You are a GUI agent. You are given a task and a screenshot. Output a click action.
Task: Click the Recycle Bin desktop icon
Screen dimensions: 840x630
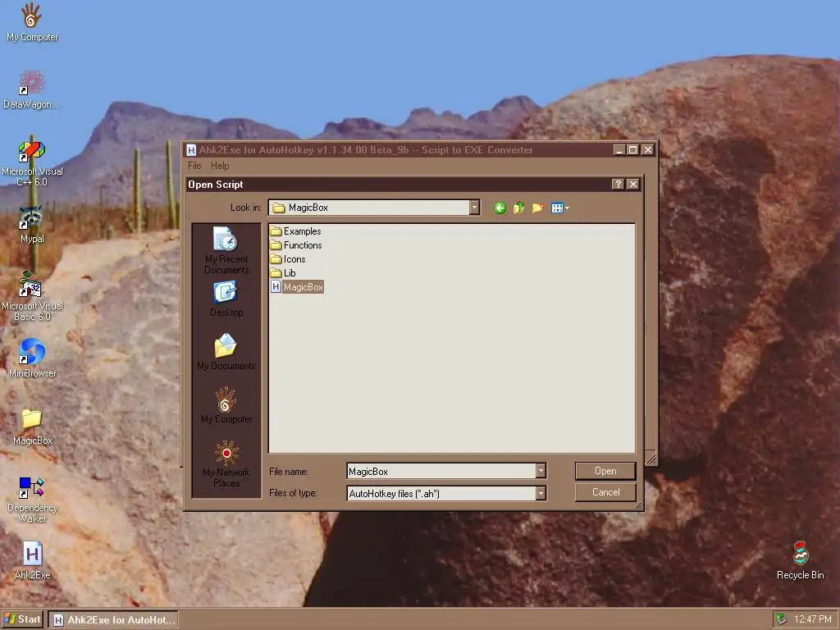coord(800,560)
